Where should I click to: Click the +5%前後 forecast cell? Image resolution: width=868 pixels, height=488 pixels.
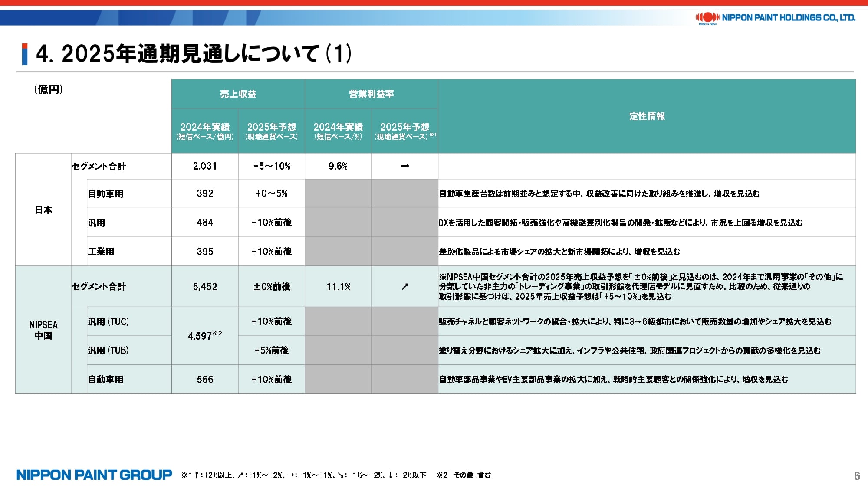point(272,350)
